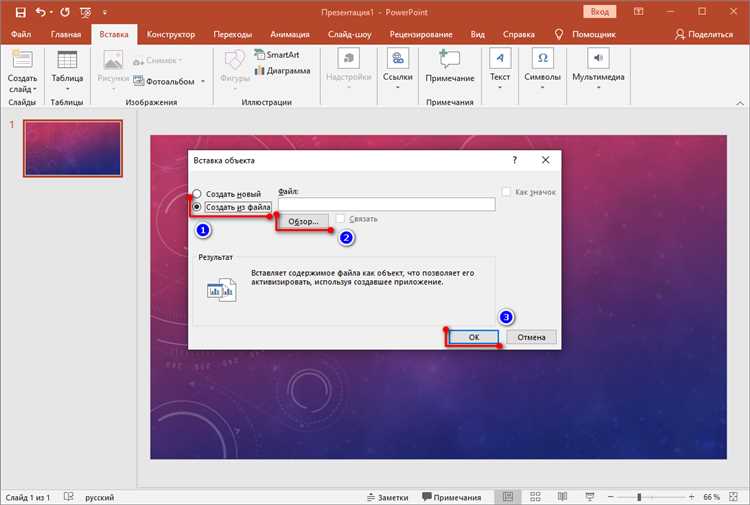The image size is (750, 505).
Task: Switch to Slide Sorter view icon
Action: tap(535, 497)
